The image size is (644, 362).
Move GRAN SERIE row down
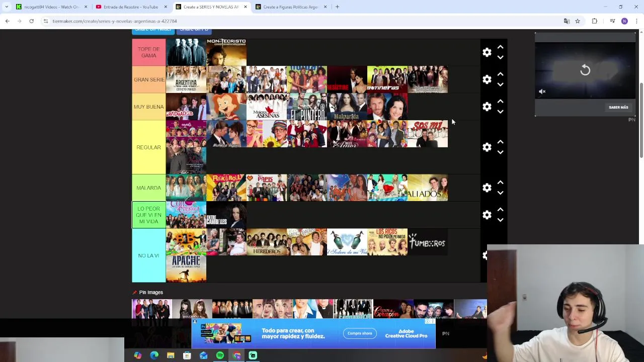pos(500,84)
